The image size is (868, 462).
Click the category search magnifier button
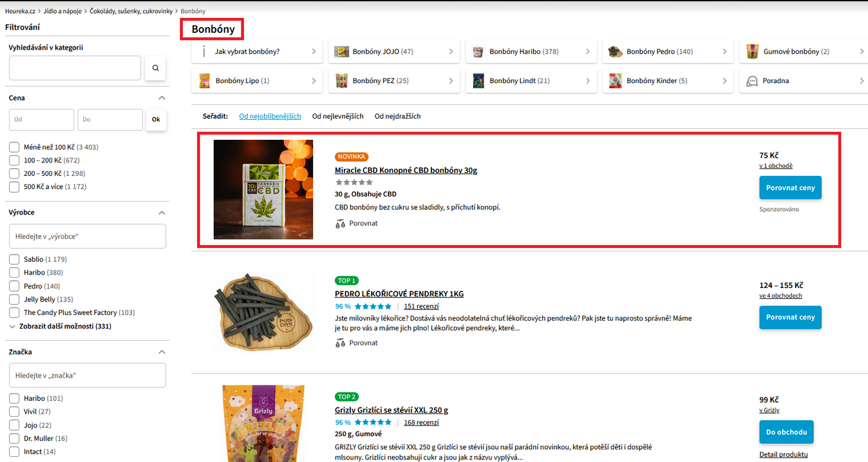(155, 68)
